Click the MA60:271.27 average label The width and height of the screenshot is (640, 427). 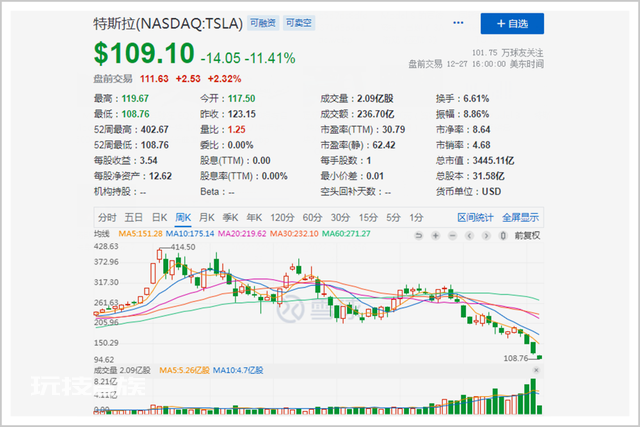(x=346, y=234)
